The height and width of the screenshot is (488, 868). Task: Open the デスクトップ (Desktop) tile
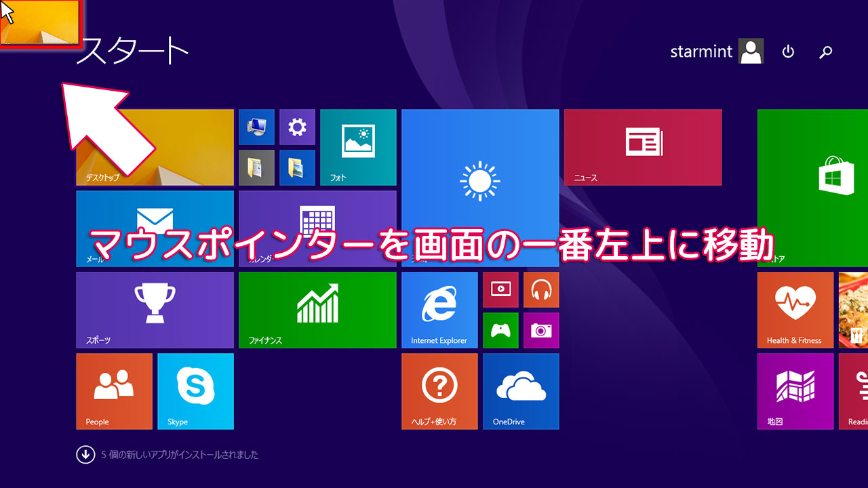point(155,148)
